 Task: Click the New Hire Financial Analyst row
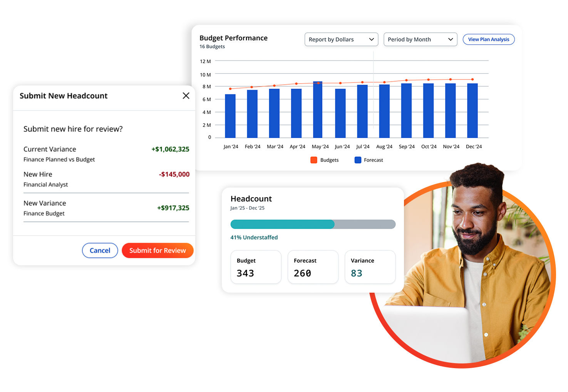106,179
